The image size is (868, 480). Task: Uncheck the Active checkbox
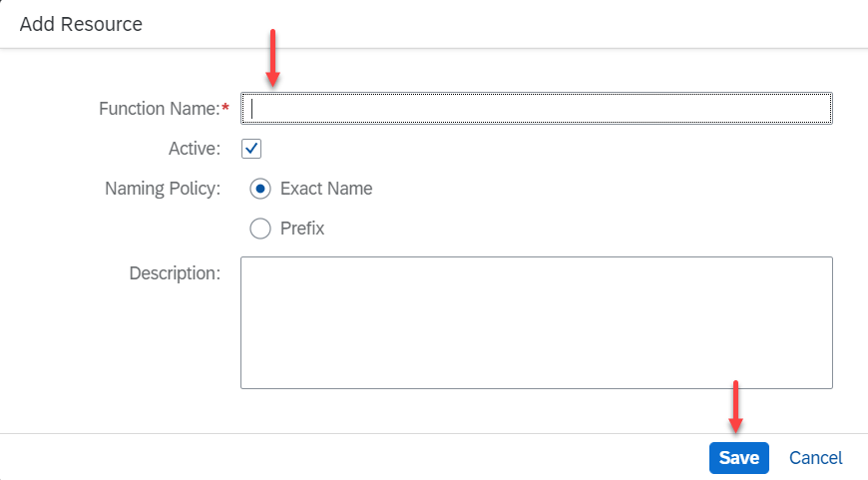click(251, 149)
